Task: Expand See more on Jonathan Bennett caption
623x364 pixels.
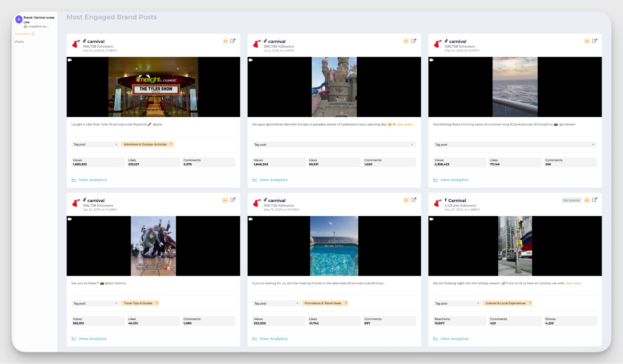Action: [x=405, y=125]
